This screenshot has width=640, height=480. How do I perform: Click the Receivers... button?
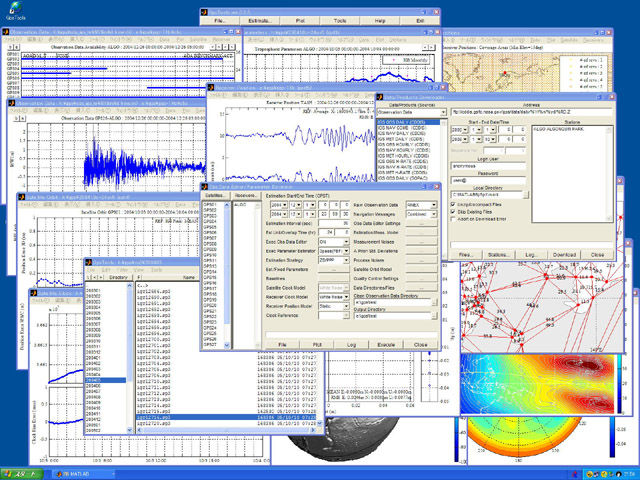pos(246,196)
